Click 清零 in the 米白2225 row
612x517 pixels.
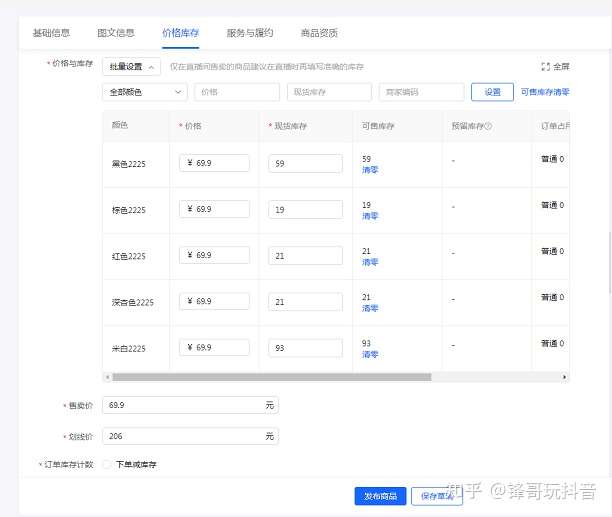[370, 354]
